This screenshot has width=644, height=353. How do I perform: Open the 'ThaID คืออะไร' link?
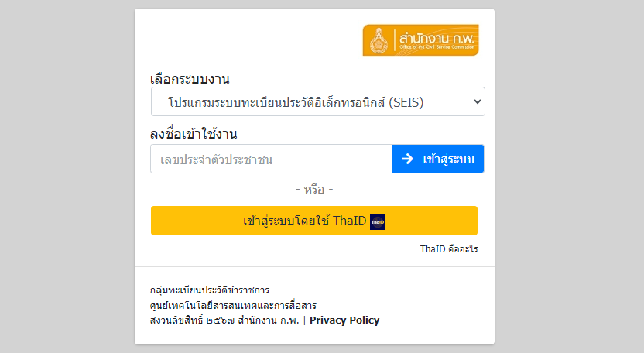pos(449,249)
